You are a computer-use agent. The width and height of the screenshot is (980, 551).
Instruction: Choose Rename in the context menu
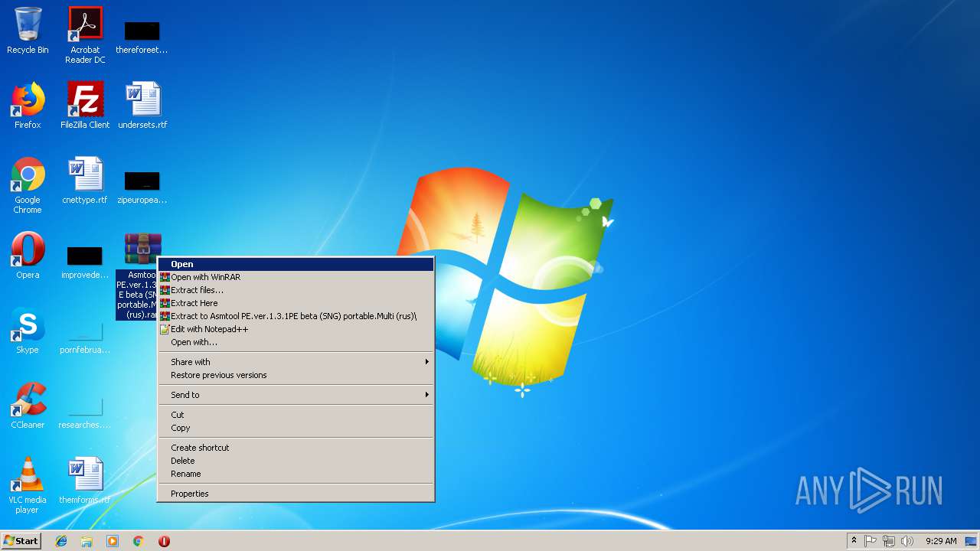[x=296, y=474]
